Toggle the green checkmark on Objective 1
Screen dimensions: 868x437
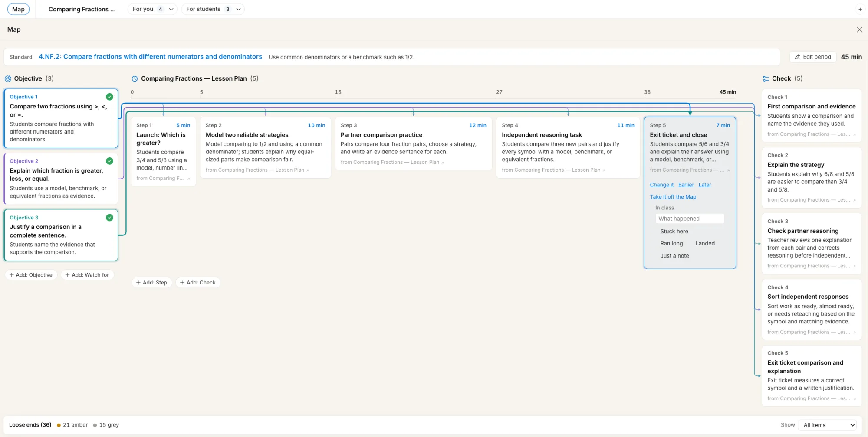tap(110, 97)
